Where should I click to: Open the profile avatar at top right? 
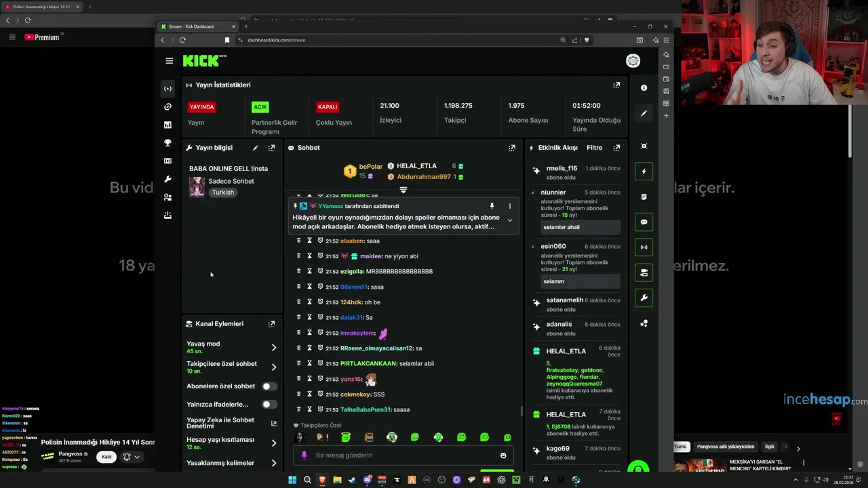coord(633,61)
